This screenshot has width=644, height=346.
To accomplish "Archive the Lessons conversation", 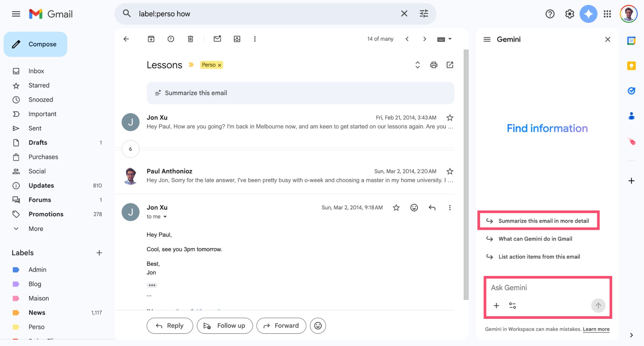I will tap(151, 39).
